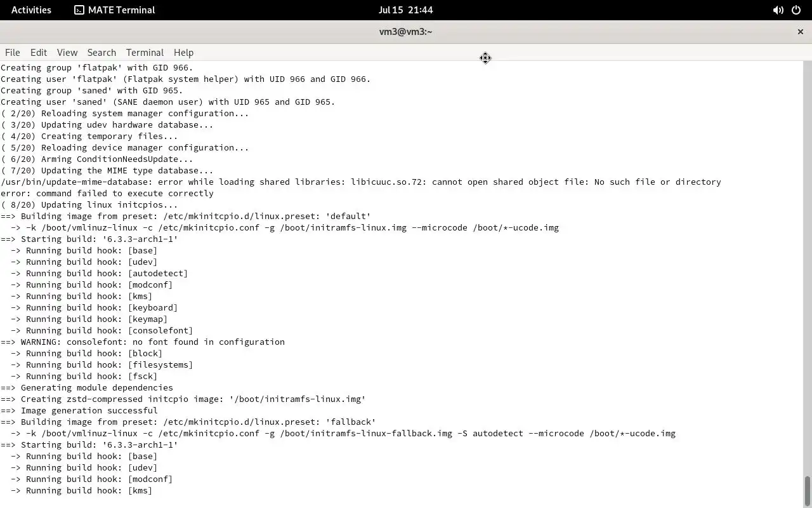The height and width of the screenshot is (508, 812).
Task: Click "Running build hook: [autodetect]" line
Action: coord(100,273)
